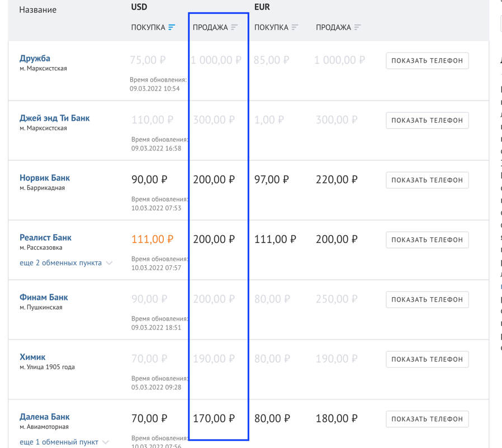Reveal Финам Банк phone number
This screenshot has height=448, width=502.
pyautogui.click(x=427, y=299)
